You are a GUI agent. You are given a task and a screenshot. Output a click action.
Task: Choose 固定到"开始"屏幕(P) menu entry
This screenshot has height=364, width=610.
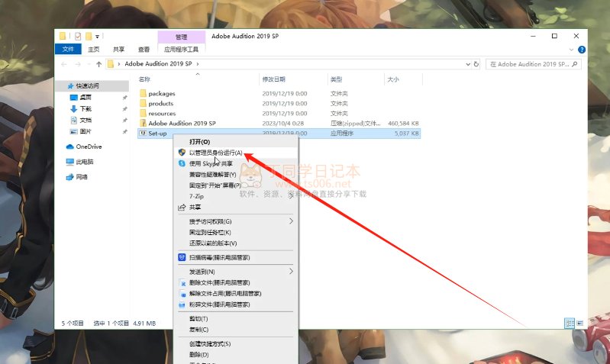tap(215, 185)
